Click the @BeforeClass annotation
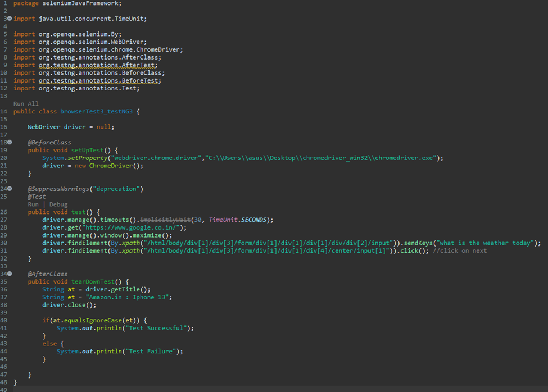Viewport: 548px width, 392px height. 49,143
